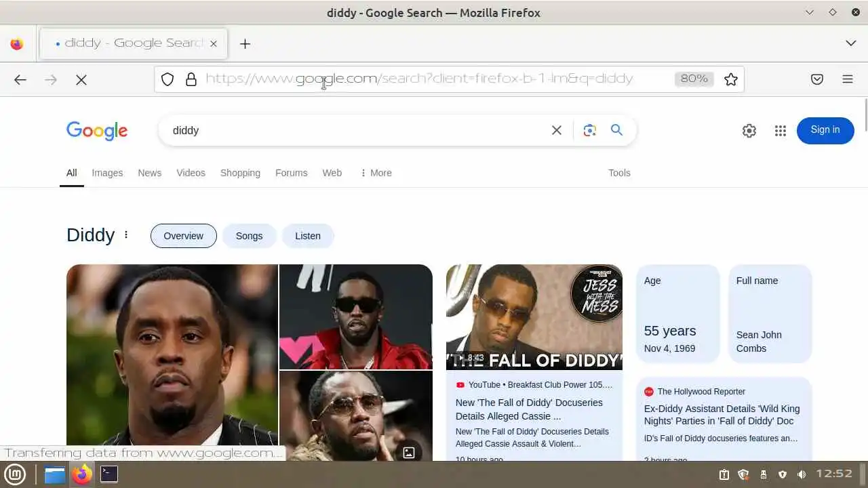
Task: Clear the search box text
Action: (x=557, y=130)
